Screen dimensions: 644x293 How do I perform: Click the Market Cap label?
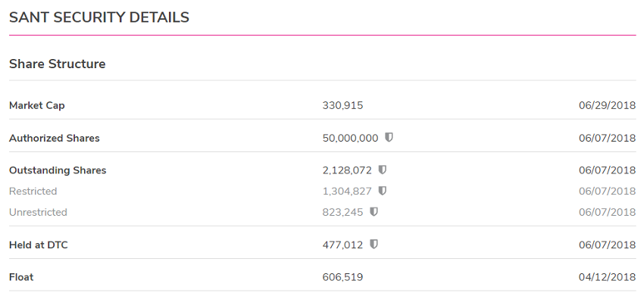pyautogui.click(x=37, y=105)
